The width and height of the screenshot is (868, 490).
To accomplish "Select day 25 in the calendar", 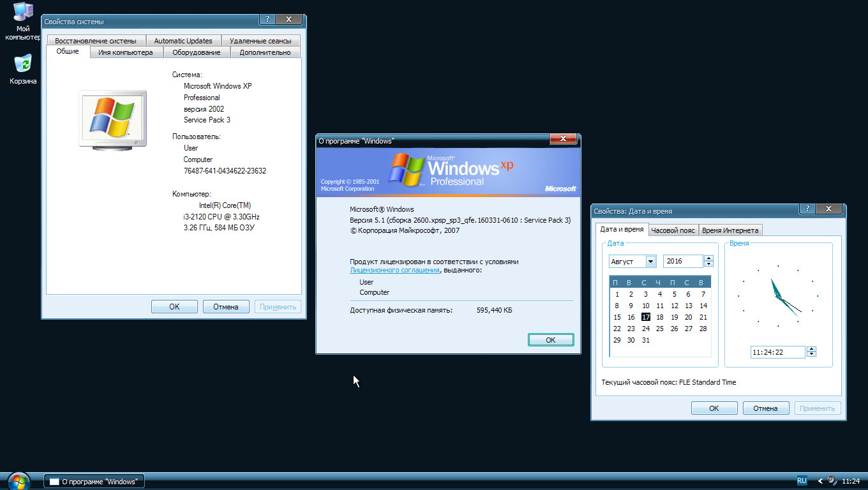I will click(660, 329).
